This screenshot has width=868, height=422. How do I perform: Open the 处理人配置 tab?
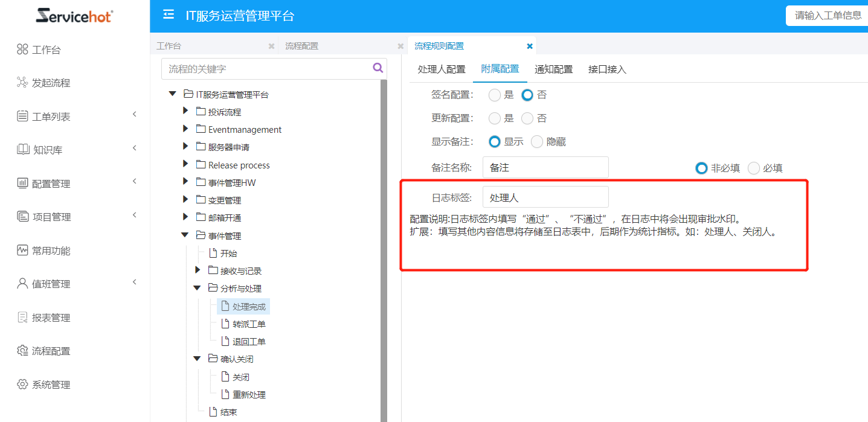(442, 69)
